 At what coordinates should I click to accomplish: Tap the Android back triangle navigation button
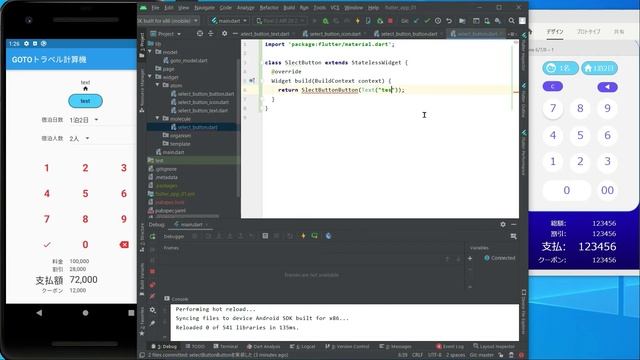pyautogui.click(x=39, y=313)
